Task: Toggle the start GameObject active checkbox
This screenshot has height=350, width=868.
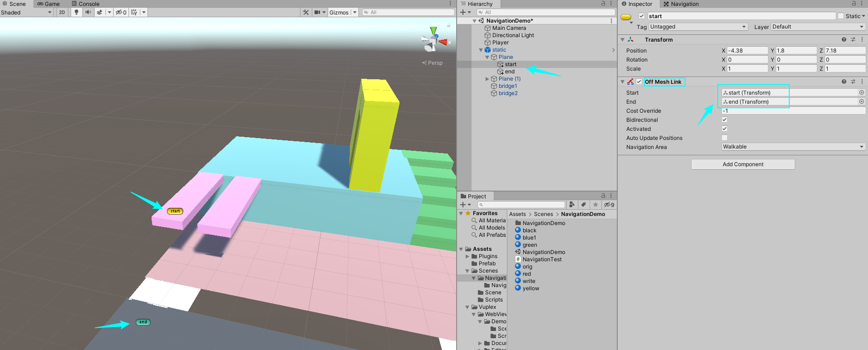Action: (642, 16)
